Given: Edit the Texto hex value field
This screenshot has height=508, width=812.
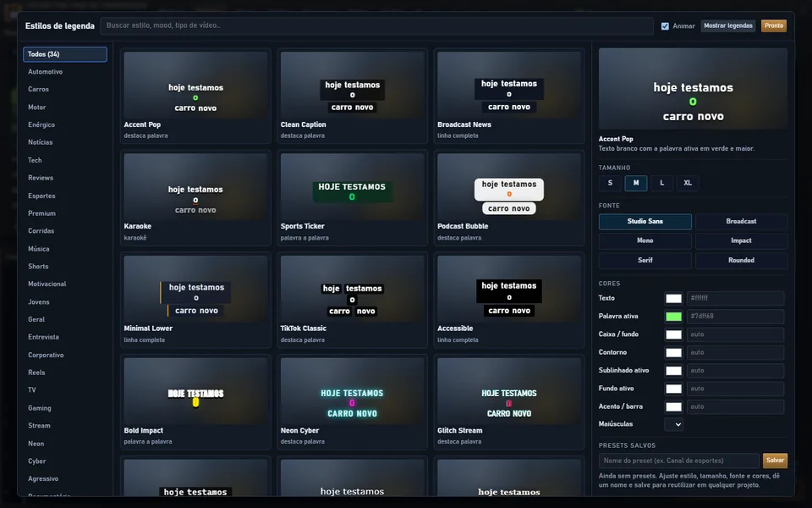Looking at the screenshot, I should coord(735,298).
